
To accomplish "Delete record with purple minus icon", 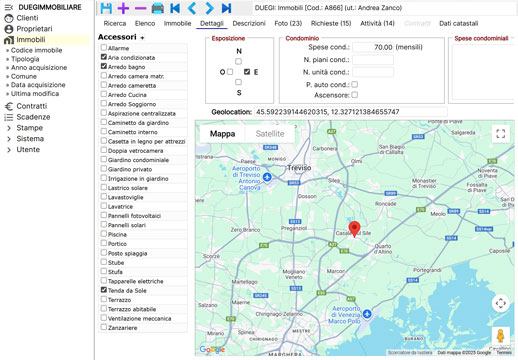I will [x=141, y=8].
